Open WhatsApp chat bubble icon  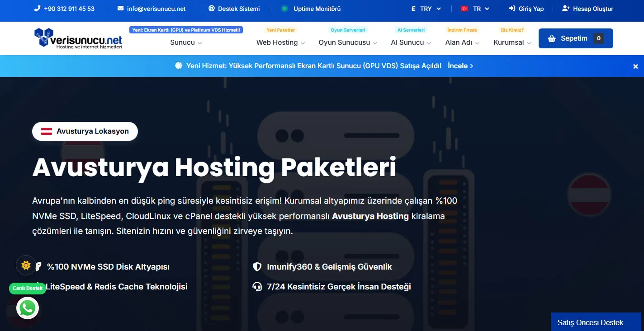click(28, 308)
